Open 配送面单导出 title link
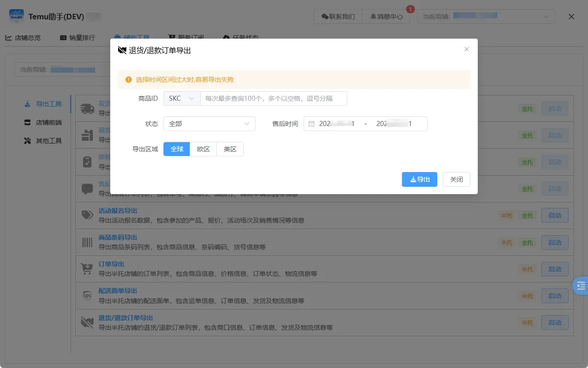This screenshot has height=368, width=588. click(118, 291)
